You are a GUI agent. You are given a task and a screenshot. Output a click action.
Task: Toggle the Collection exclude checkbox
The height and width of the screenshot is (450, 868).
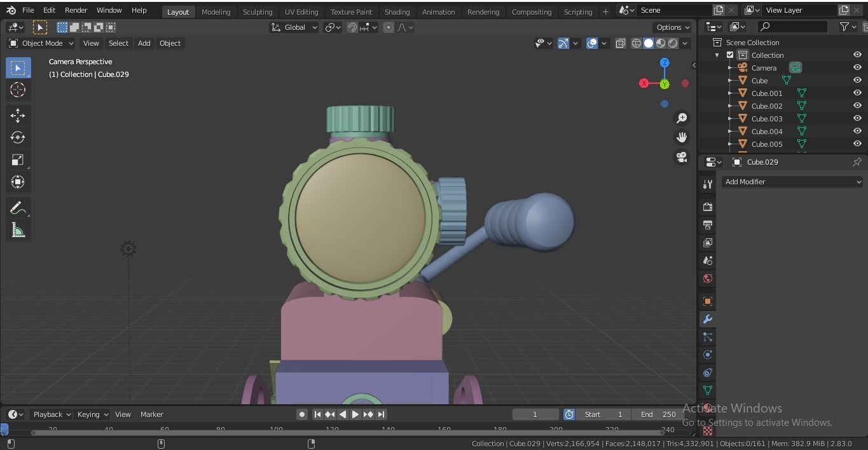(x=730, y=55)
